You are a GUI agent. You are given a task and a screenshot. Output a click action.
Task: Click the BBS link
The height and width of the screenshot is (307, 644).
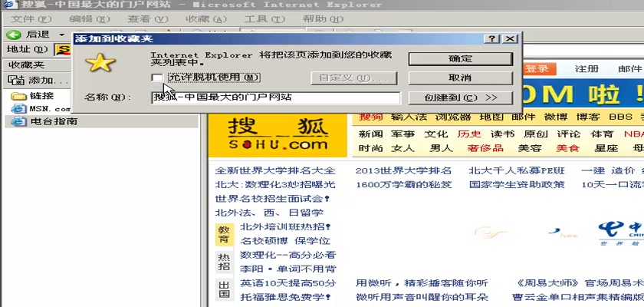620,117
